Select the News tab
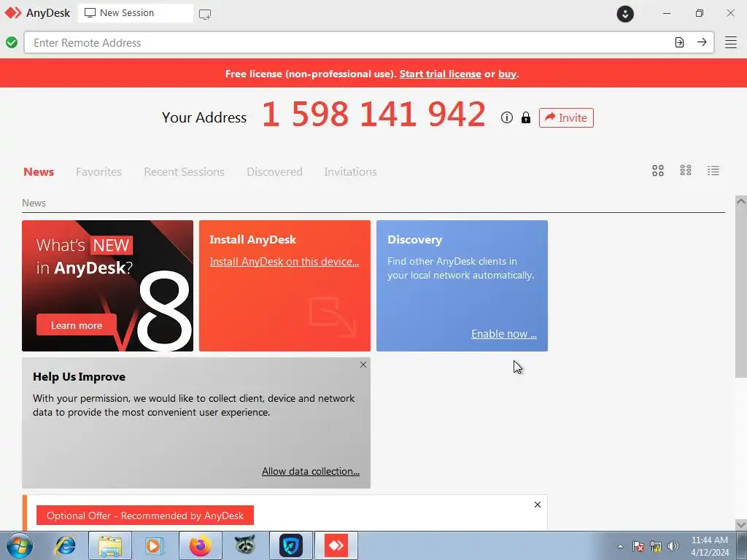The width and height of the screenshot is (747, 560). 39,172
